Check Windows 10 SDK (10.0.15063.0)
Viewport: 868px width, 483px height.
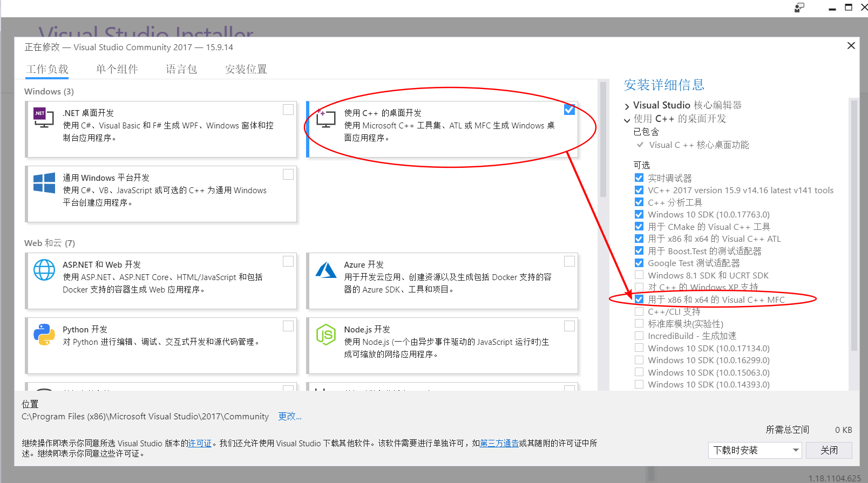tap(639, 372)
